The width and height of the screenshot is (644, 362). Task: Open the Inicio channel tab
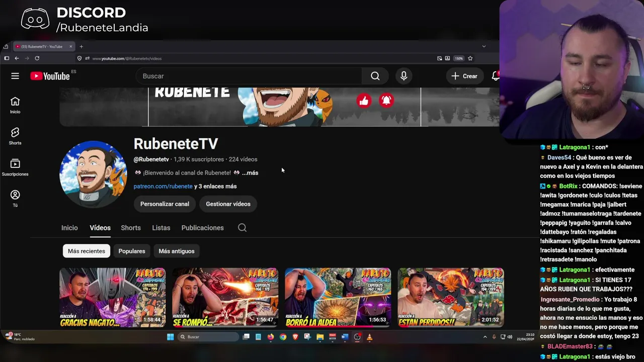(x=69, y=228)
